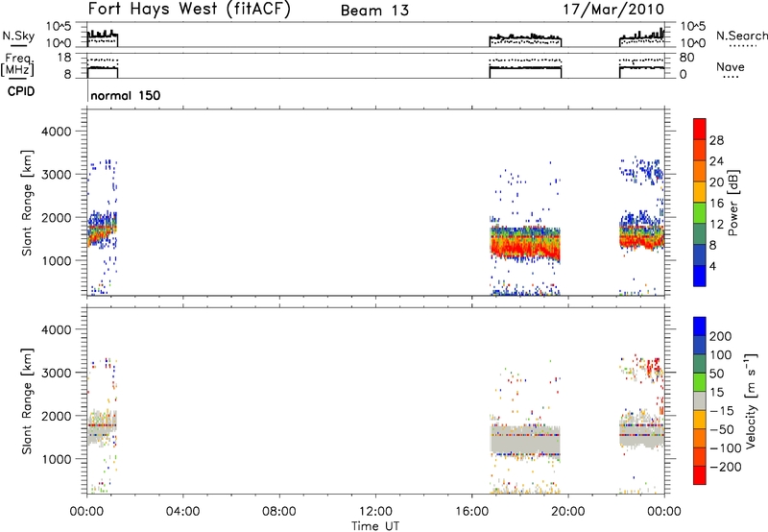Screen dimensions: 768x532
Task: Click the 'normal 150' CPID text
Action: [126, 95]
